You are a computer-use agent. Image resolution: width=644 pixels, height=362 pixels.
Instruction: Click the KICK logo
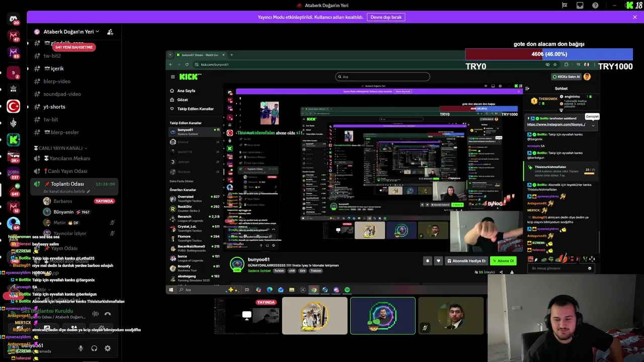point(190,77)
